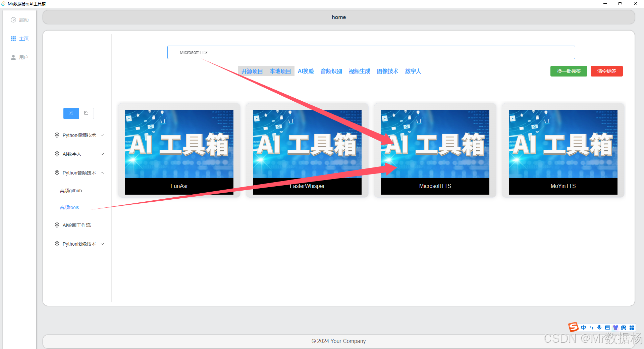Go to 主页 in the sidebar
The width and height of the screenshot is (644, 349).
pyautogui.click(x=20, y=39)
